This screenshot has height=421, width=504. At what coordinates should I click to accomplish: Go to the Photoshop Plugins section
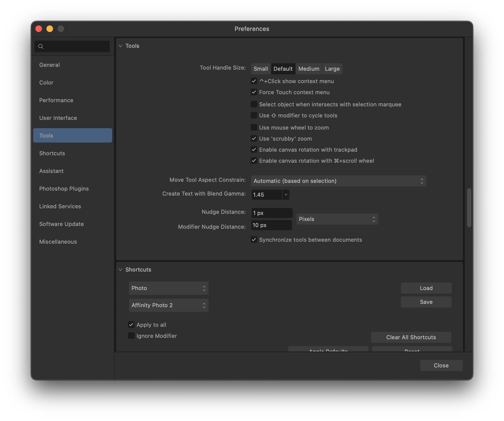pos(64,188)
